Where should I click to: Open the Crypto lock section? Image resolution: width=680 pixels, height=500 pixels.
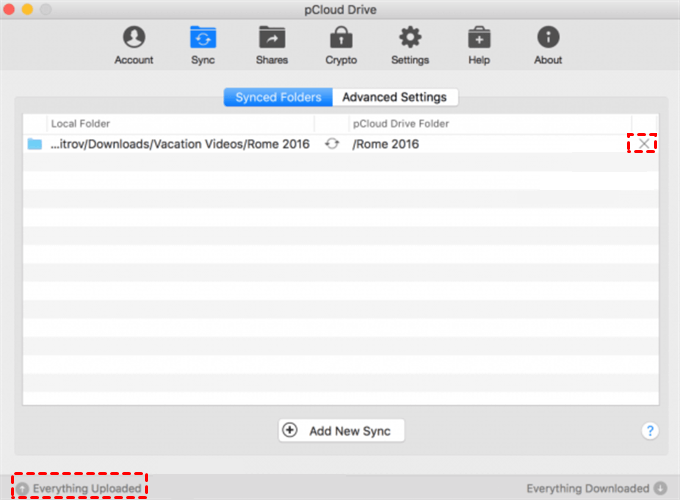point(341,46)
